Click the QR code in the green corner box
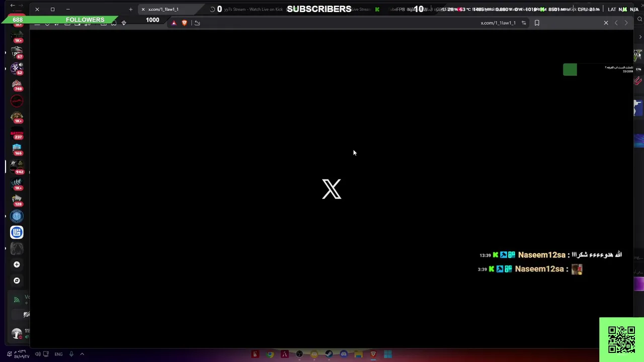 click(621, 339)
